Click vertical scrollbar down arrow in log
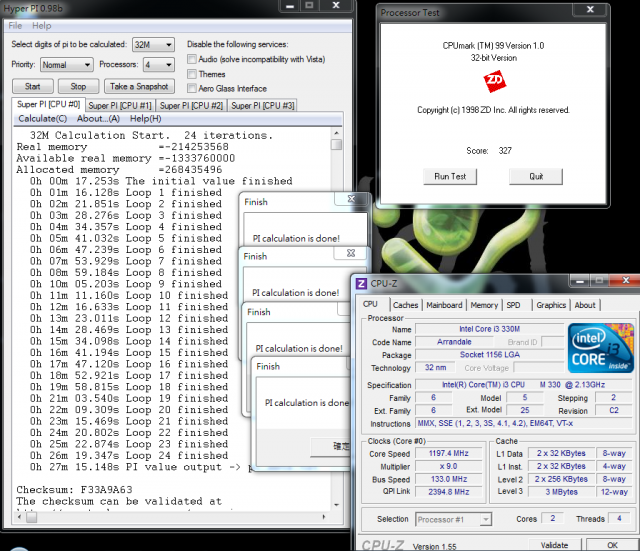640x551 pixels. click(x=337, y=505)
